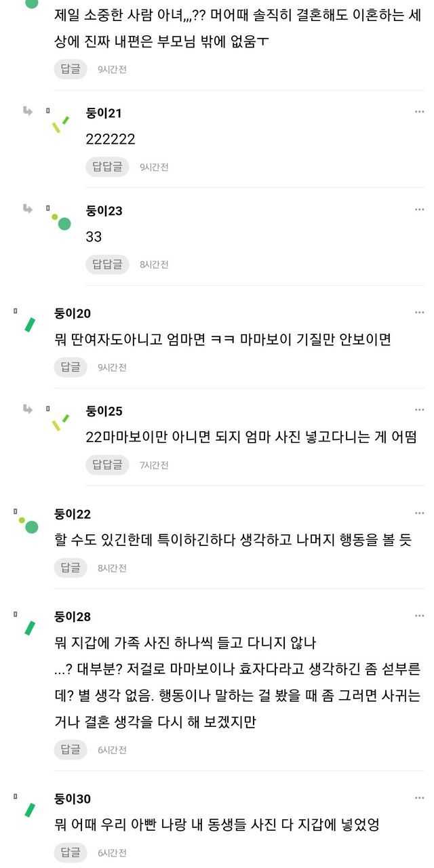Viewport: 434px width, 868px height.
Task: Open more options for 둥이21 comment
Action: (419, 112)
